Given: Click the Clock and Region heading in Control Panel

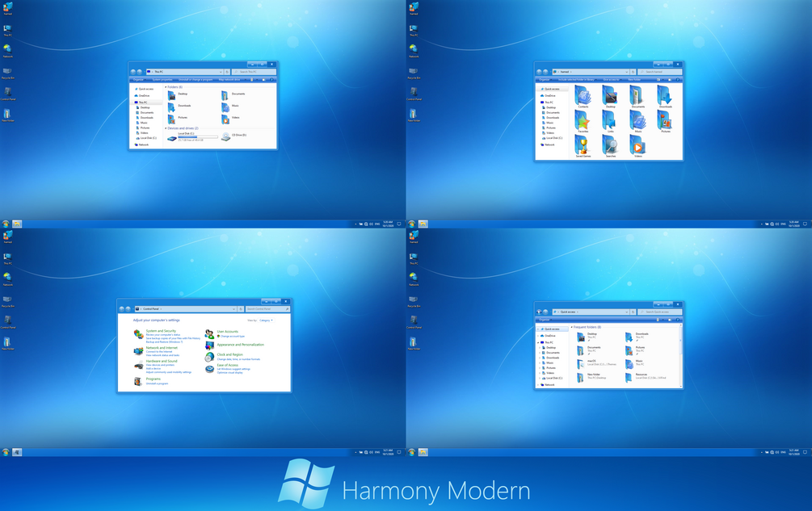Looking at the screenshot, I should (230, 354).
